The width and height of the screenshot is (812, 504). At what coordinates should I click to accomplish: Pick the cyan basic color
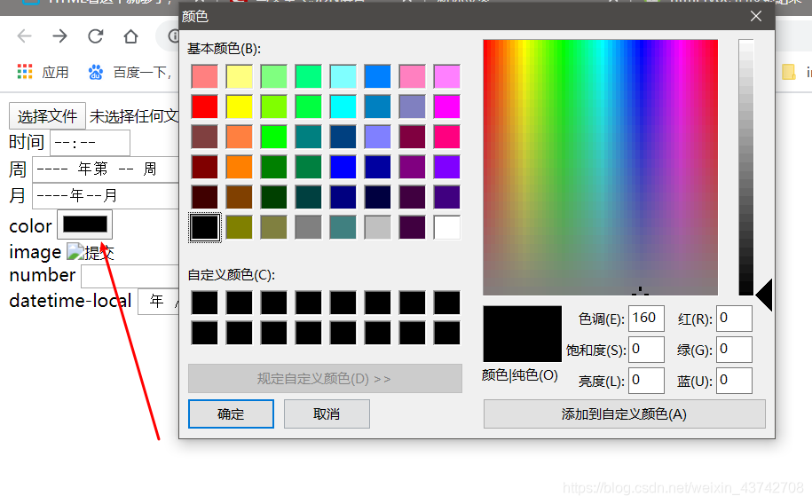click(343, 106)
